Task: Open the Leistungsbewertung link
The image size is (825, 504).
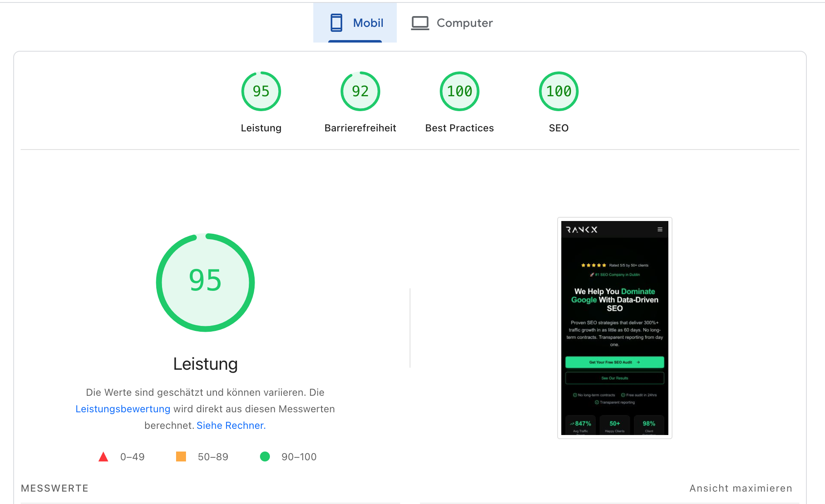Action: (x=123, y=409)
